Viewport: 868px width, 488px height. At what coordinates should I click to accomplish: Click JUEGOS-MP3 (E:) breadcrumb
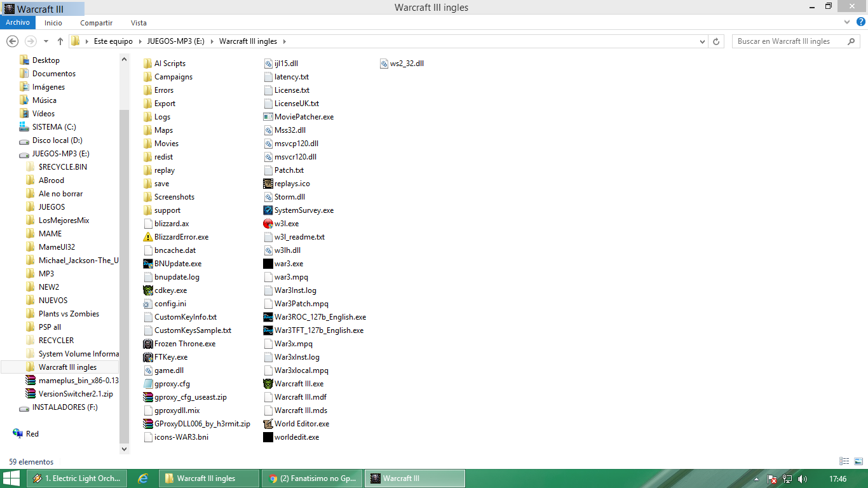(177, 41)
